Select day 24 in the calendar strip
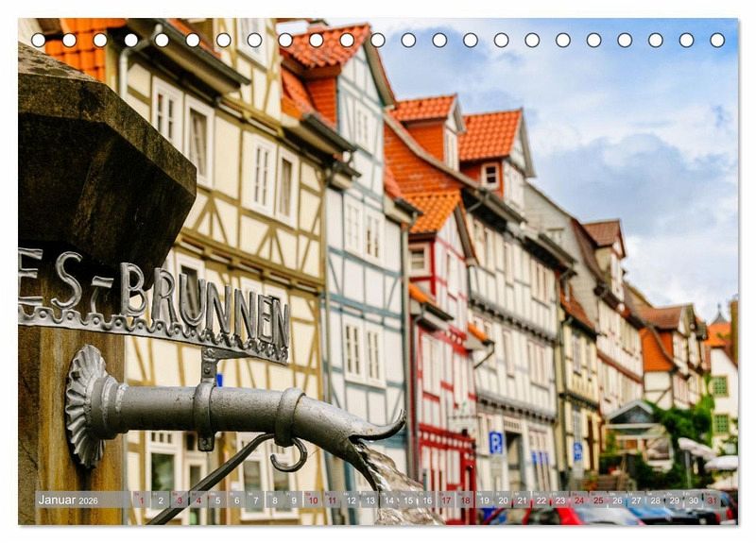Screen dimensions: 756x543 pyautogui.click(x=578, y=501)
